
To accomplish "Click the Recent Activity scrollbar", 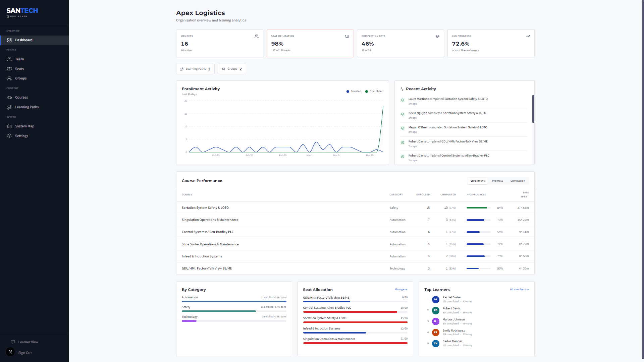I will [x=533, y=109].
